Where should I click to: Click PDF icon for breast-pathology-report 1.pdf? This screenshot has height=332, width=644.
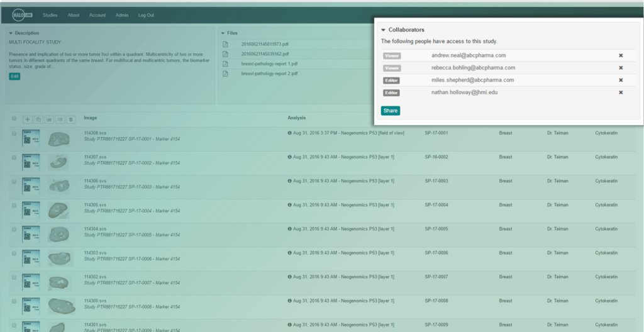click(225, 64)
